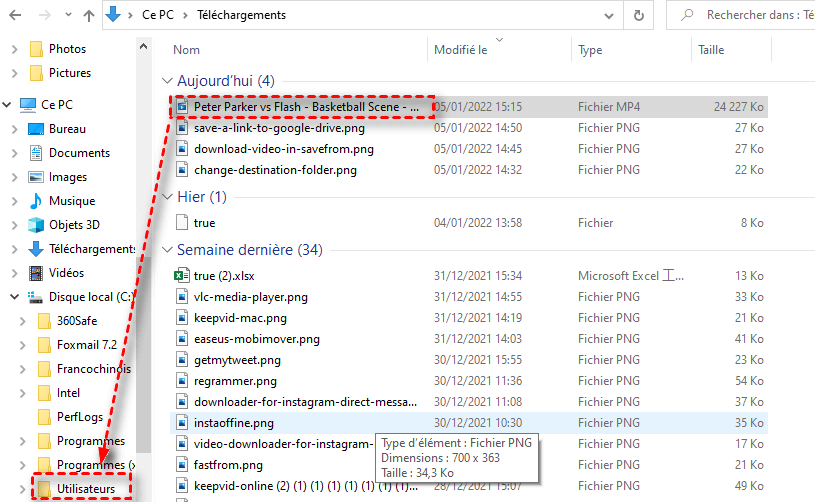Refresh the Téléchargements folder
Viewport: 815px width, 502px height.
tap(639, 16)
